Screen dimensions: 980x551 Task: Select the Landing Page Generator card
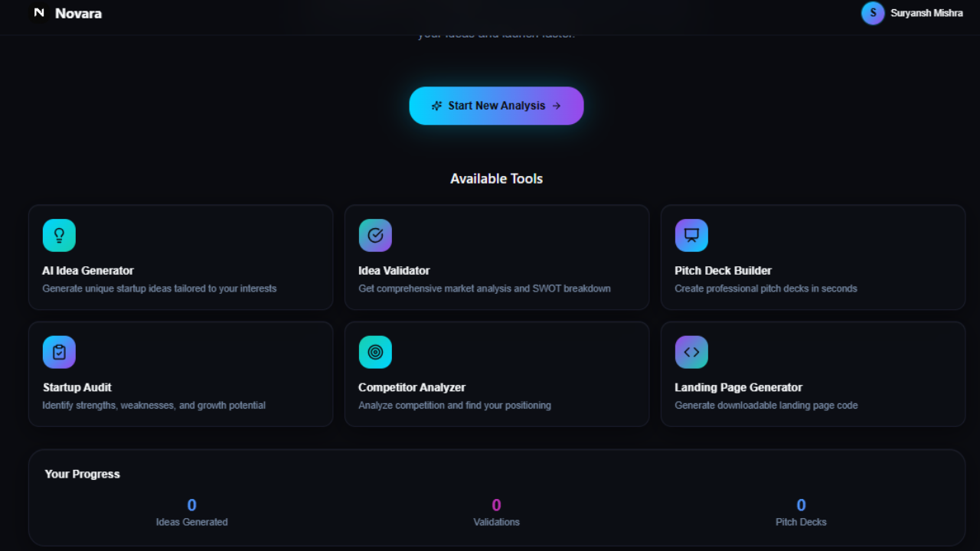(x=812, y=374)
